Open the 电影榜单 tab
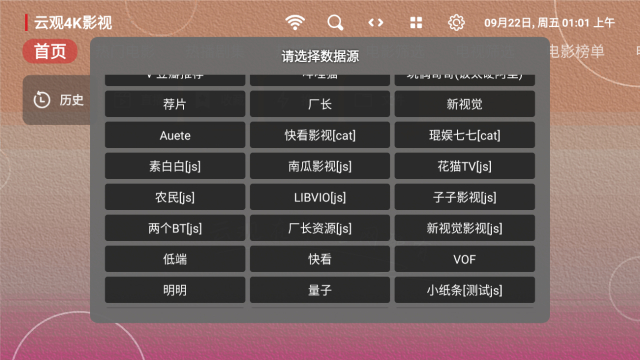640x360 pixels. (x=576, y=51)
